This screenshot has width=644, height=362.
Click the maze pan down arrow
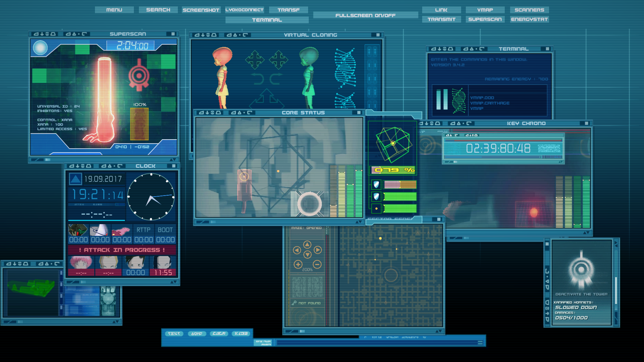click(x=307, y=255)
